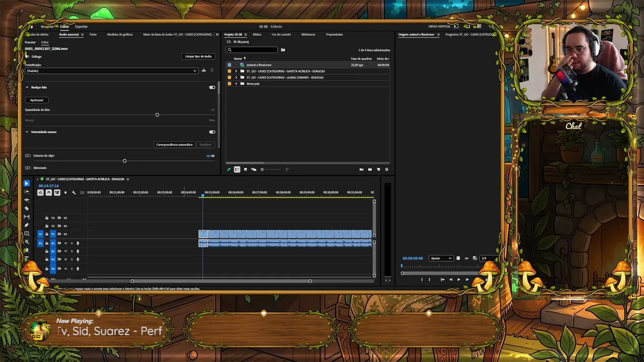Click the find-in-bin folder icon beside search
The height and width of the screenshot is (362, 644).
click(283, 50)
